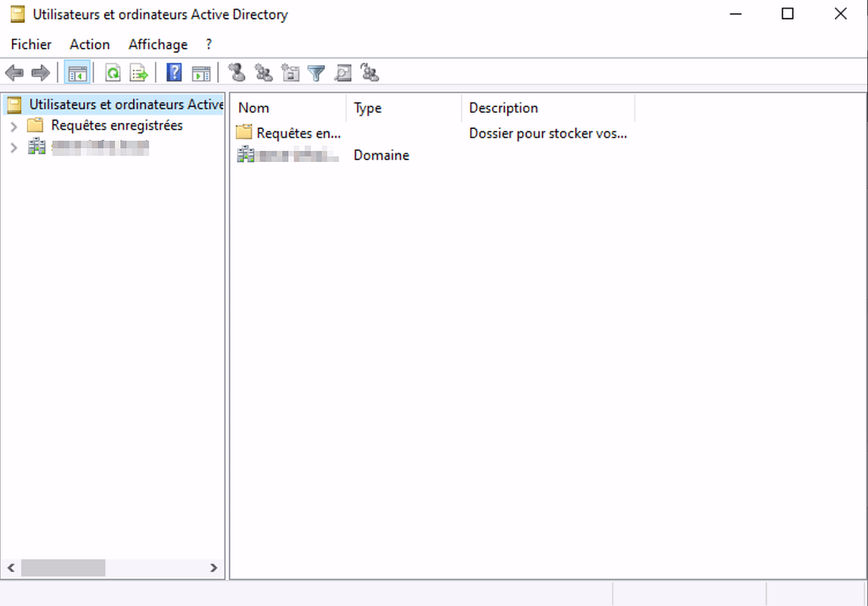Open the Fichier menu
868x606 pixels.
[31, 44]
